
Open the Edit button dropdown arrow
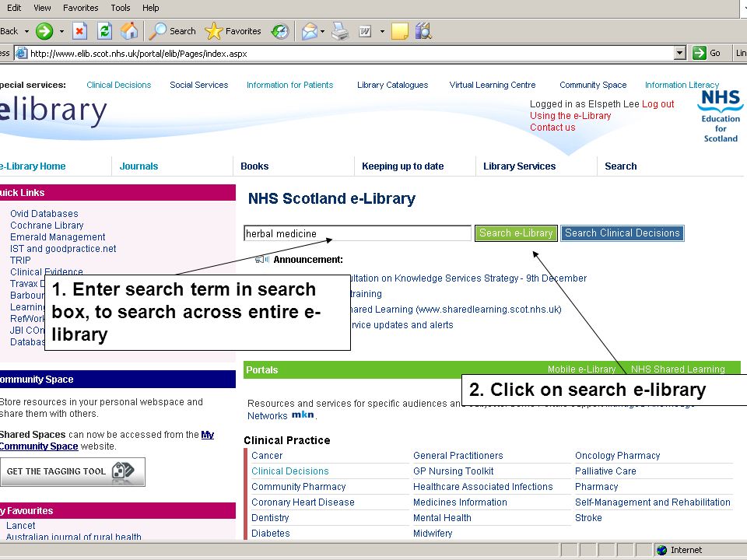click(382, 31)
